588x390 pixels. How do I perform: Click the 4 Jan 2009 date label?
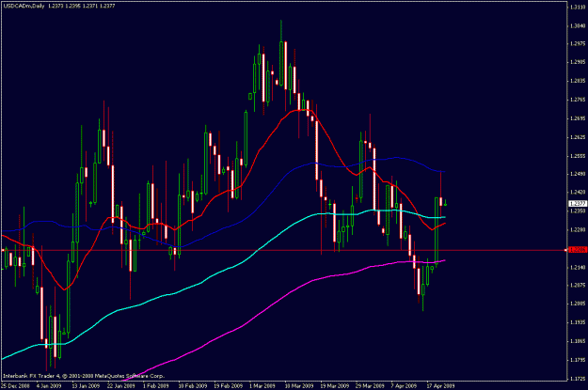[49, 386]
